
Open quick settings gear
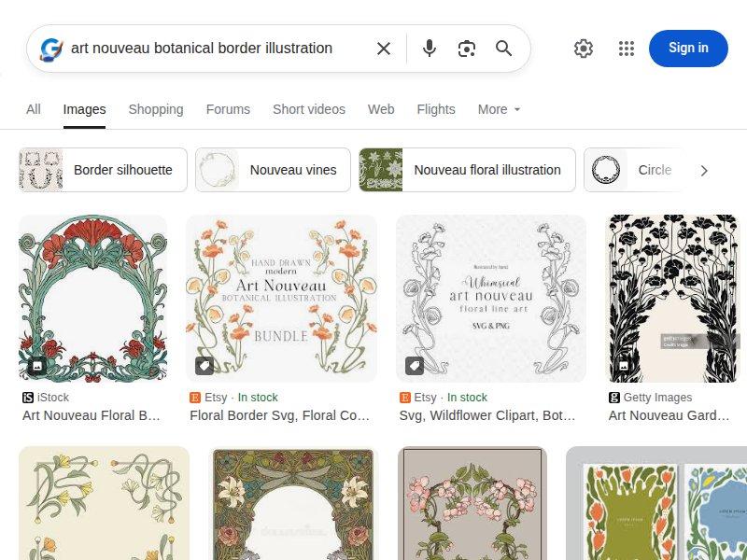(x=584, y=49)
